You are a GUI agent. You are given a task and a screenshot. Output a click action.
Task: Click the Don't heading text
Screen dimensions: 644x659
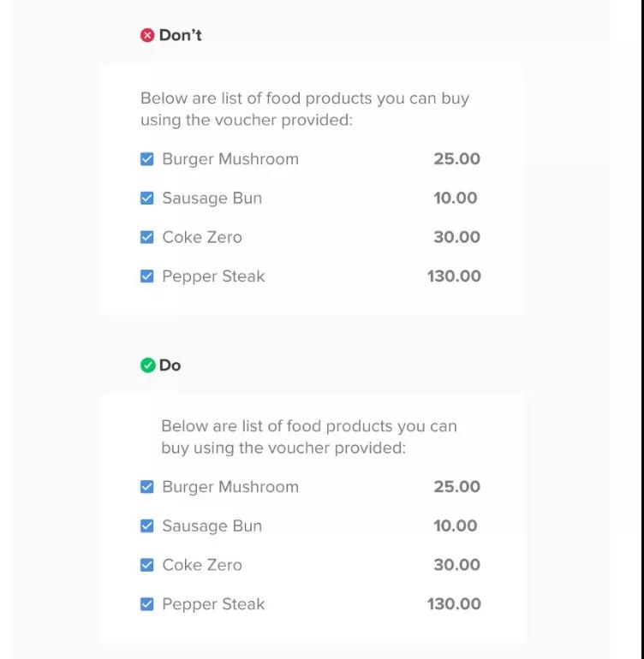181,35
